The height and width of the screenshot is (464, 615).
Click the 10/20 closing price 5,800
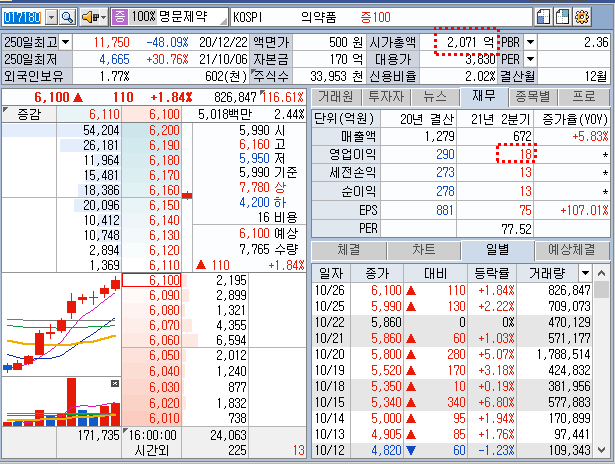click(386, 354)
